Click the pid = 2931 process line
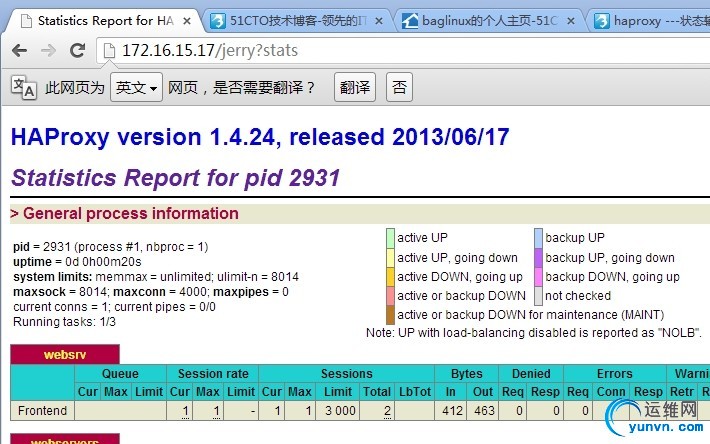710x444 pixels. tap(110, 247)
